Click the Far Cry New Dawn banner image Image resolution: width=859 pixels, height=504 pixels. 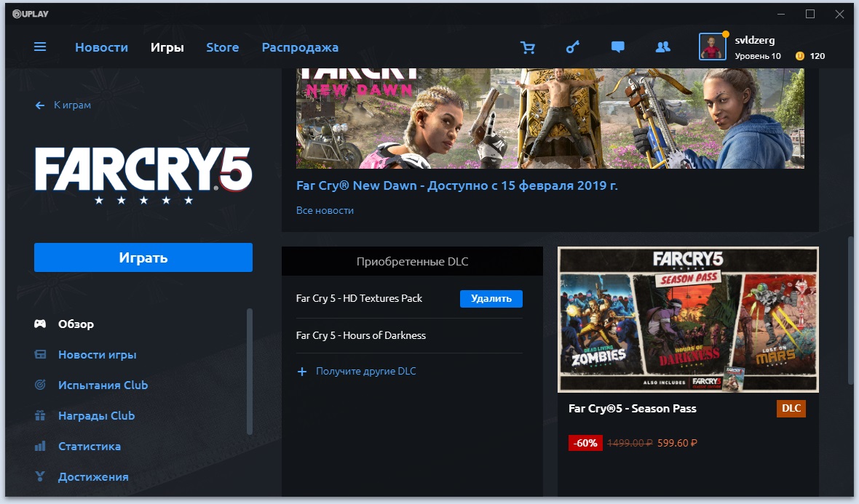click(x=550, y=119)
